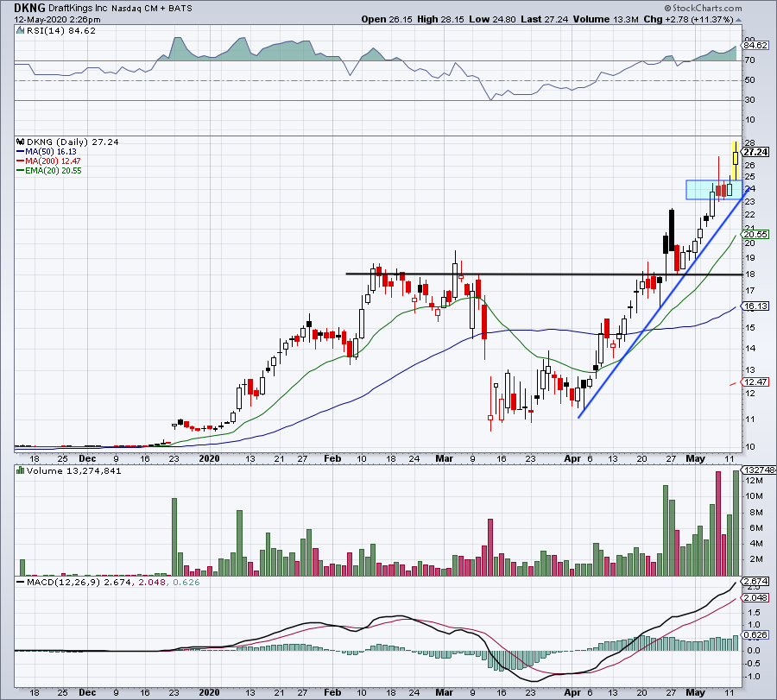Screen dimensions: 777x700
Task: Click the RSI indicator icon beside RSI(14)
Action: tap(21, 31)
